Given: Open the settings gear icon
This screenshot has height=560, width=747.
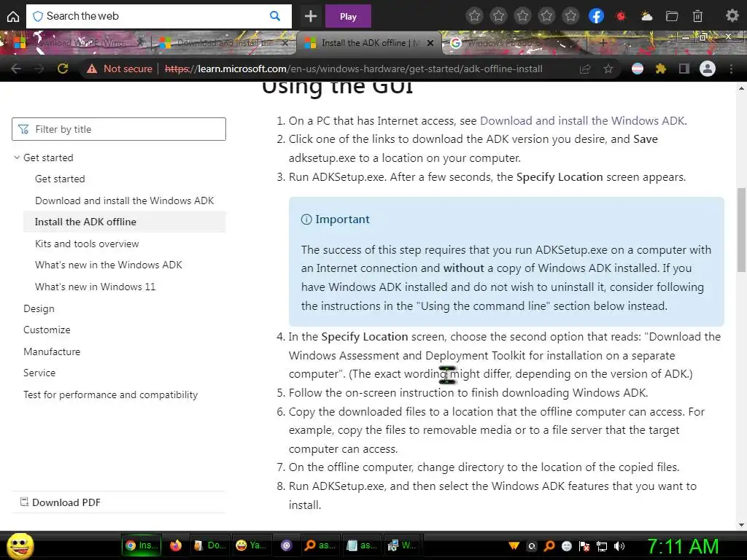Looking at the screenshot, I should (732, 16).
